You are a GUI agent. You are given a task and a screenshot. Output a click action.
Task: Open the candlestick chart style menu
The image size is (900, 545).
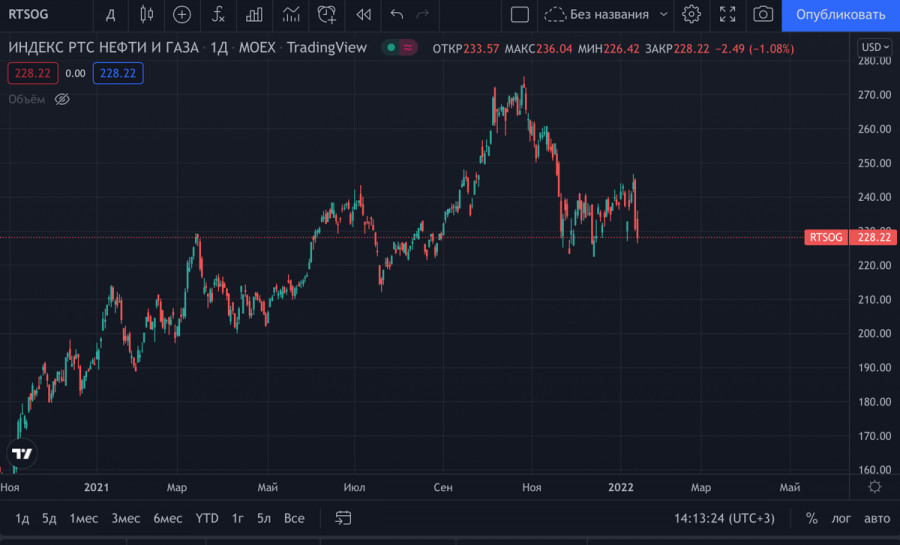(146, 14)
